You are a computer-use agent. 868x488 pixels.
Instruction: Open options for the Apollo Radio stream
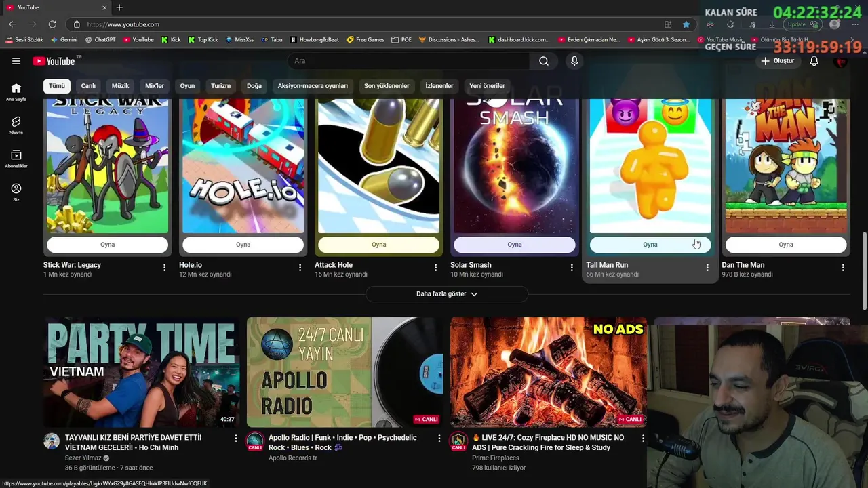click(439, 439)
